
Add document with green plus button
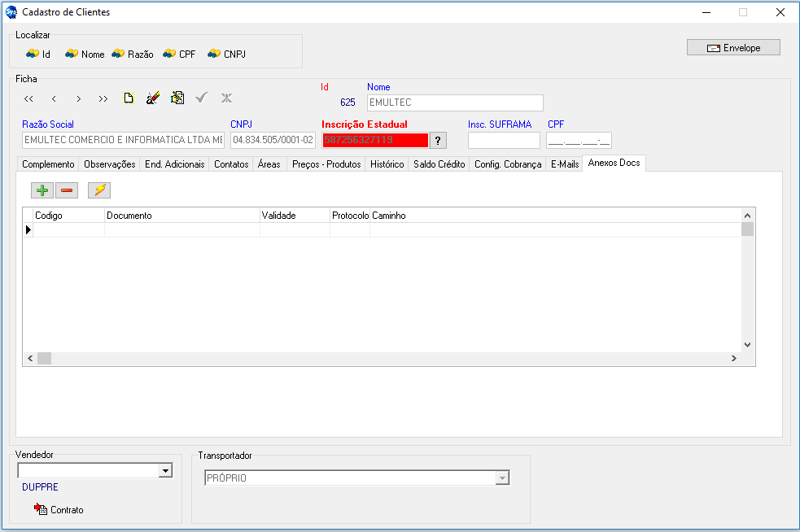point(42,190)
